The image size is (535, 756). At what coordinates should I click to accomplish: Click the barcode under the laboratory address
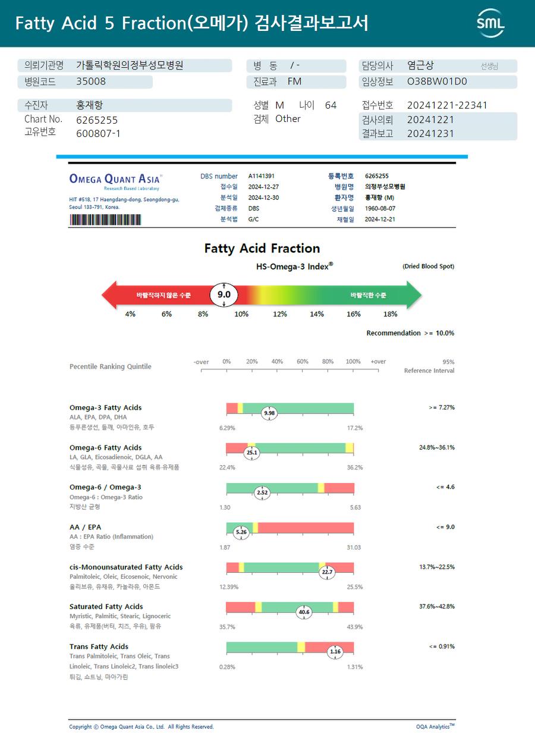click(105, 219)
